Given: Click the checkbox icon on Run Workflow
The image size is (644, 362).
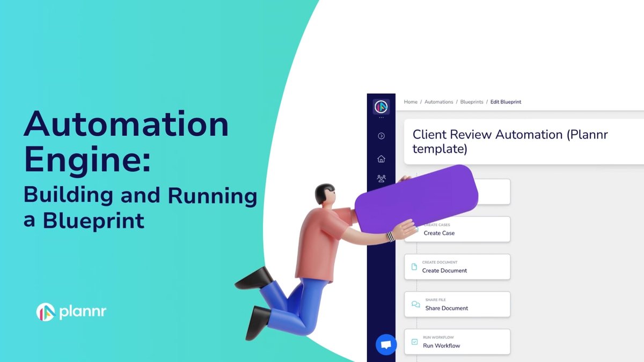Looking at the screenshot, I should (x=414, y=342).
